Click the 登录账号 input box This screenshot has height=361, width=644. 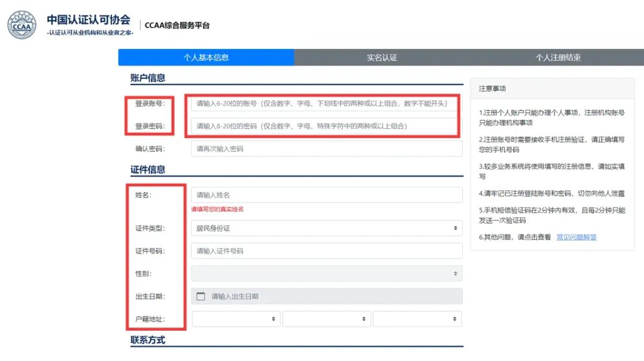(x=327, y=103)
